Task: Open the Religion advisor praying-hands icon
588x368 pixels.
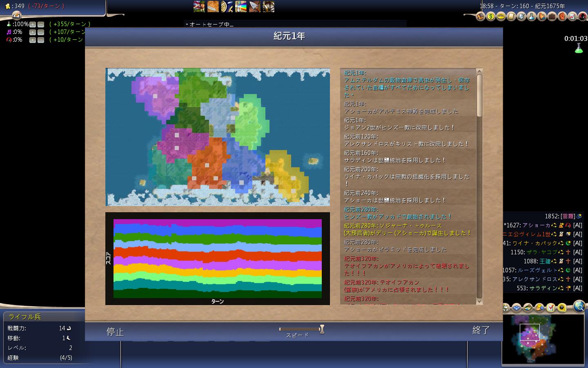Action: coord(542,16)
